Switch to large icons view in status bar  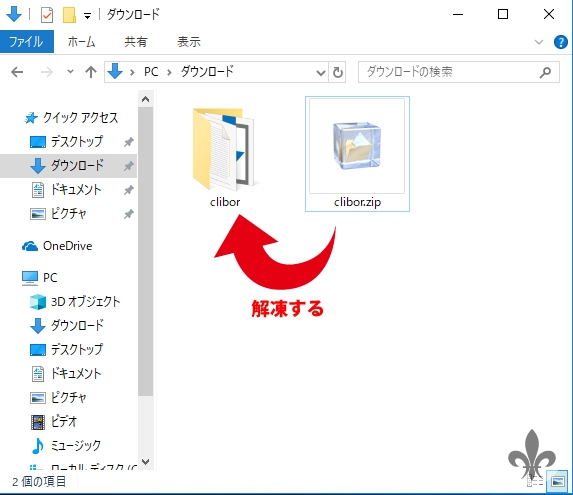557,482
